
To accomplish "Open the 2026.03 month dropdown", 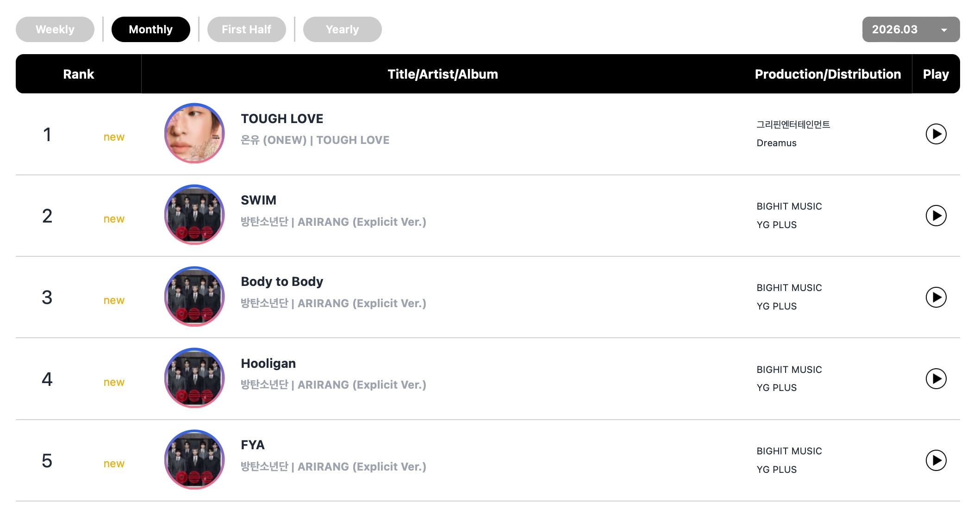I will click(x=911, y=30).
